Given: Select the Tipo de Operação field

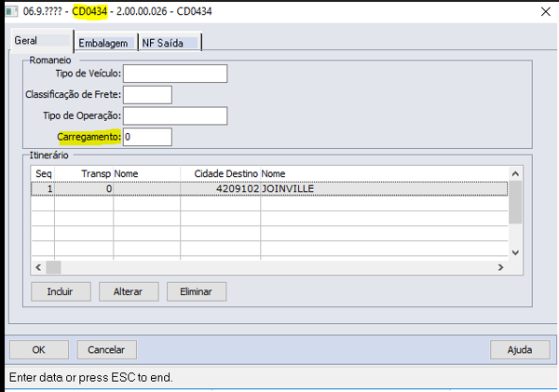Looking at the screenshot, I should coord(175,115).
